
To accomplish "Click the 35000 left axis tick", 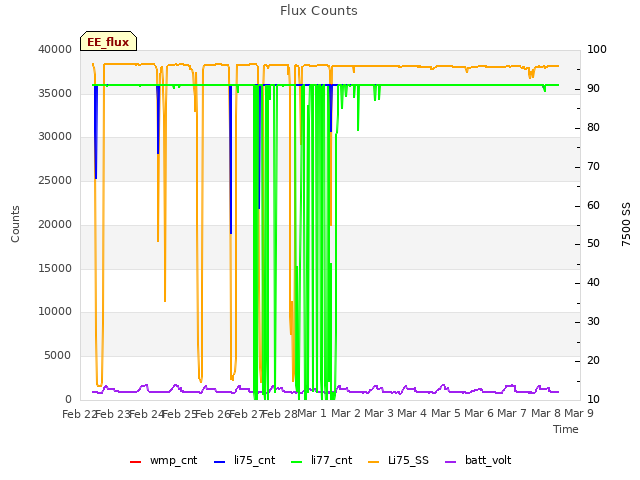I will point(55,93).
